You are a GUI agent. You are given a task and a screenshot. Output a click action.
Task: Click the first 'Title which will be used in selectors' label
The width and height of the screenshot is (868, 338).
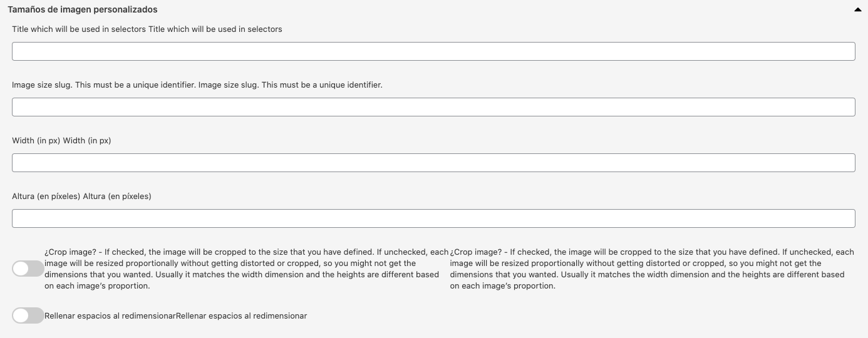(x=78, y=29)
